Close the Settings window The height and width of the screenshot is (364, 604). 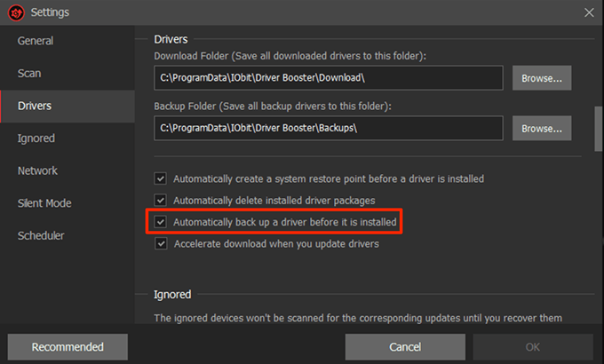tap(588, 12)
